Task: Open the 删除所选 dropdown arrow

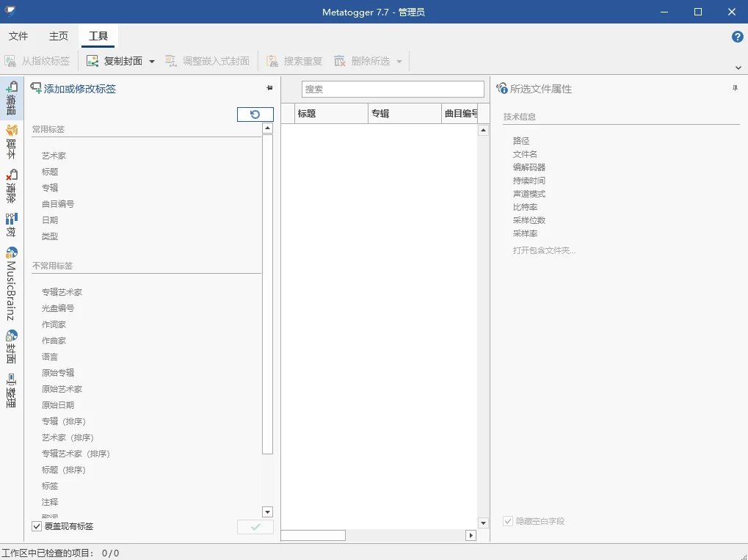Action: point(399,61)
